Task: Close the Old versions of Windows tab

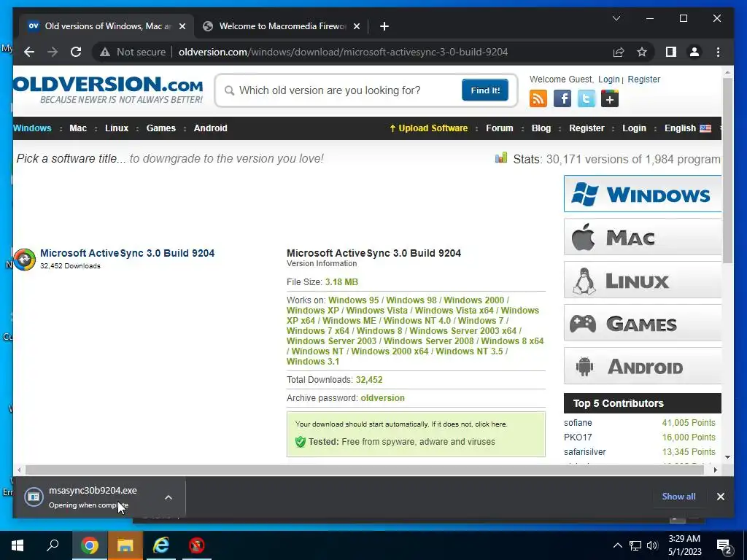Action: (x=182, y=26)
